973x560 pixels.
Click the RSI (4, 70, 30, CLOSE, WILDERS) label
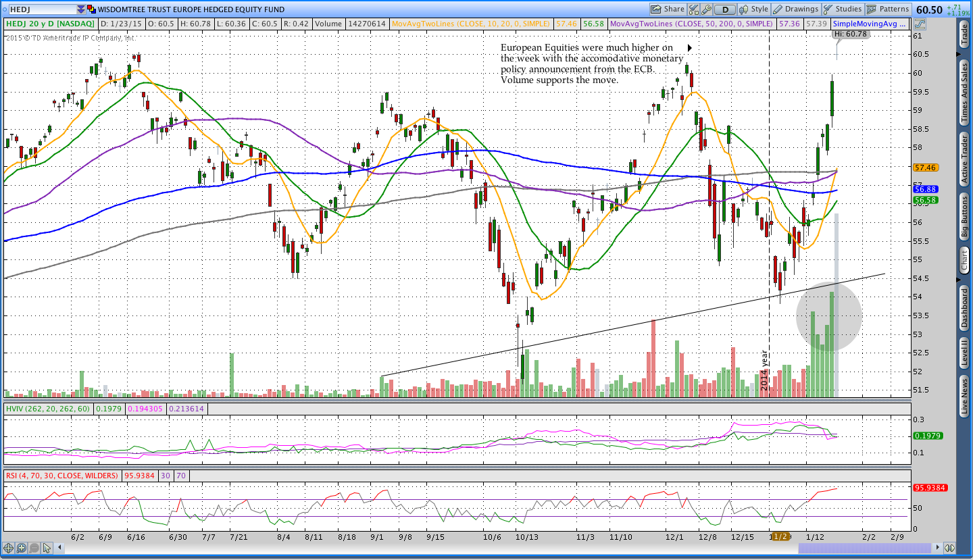coord(61,476)
